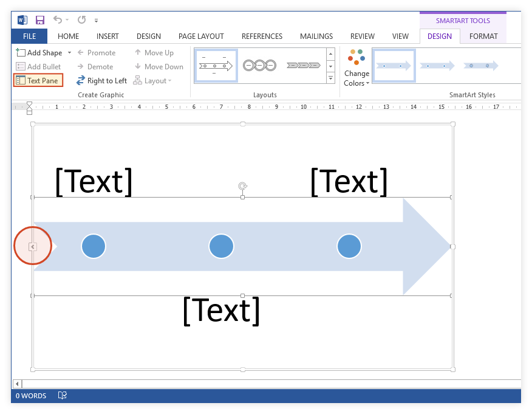Viewport: 532px width, 414px height.
Task: Click the circled bullet on the left arrow tip
Action: [x=33, y=246]
